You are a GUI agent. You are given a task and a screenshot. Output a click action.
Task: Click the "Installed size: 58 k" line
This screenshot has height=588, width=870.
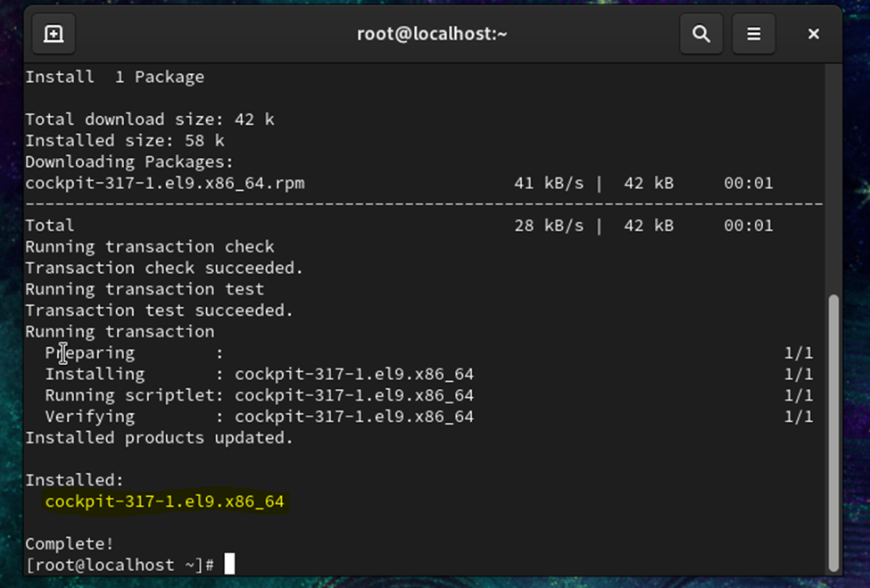(125, 140)
